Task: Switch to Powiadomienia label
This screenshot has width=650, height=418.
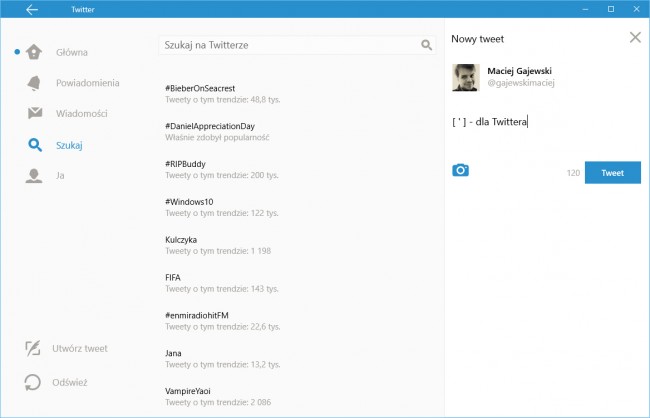Action: click(x=87, y=83)
